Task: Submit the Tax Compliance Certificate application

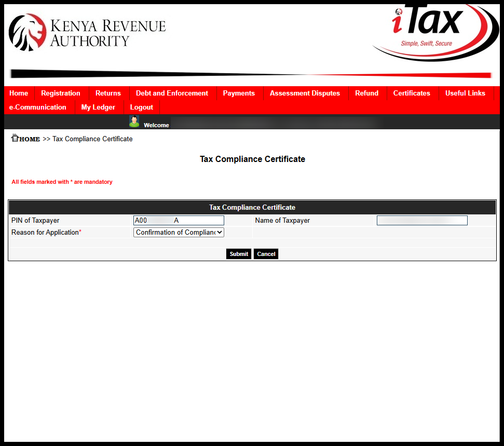Action: [x=238, y=254]
